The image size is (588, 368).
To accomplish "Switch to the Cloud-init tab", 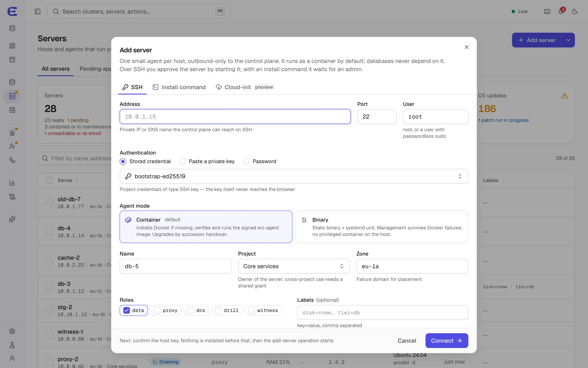I will coord(245,87).
